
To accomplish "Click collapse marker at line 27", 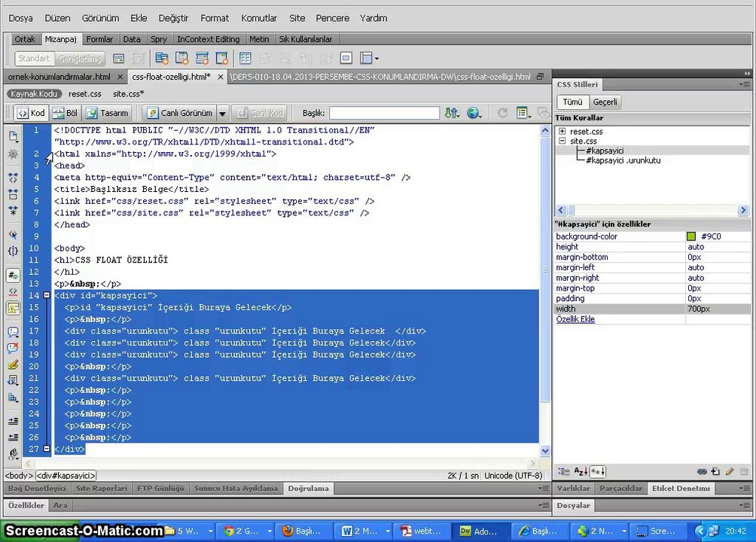I will point(47,449).
